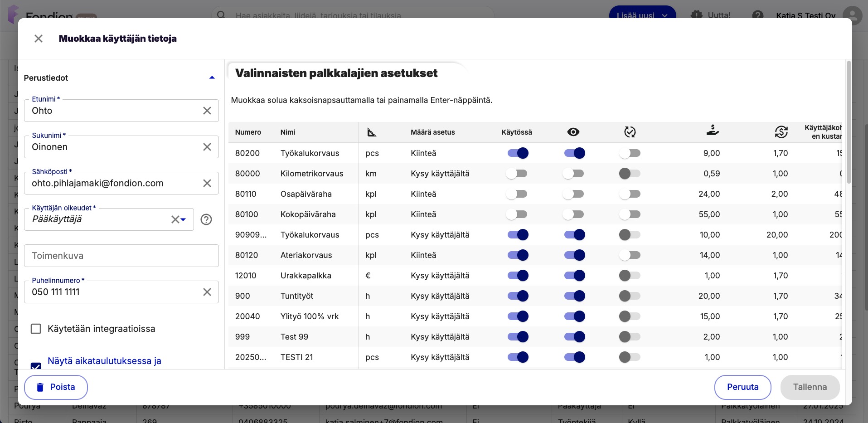Collapse the Perustiedot section

pos(212,78)
